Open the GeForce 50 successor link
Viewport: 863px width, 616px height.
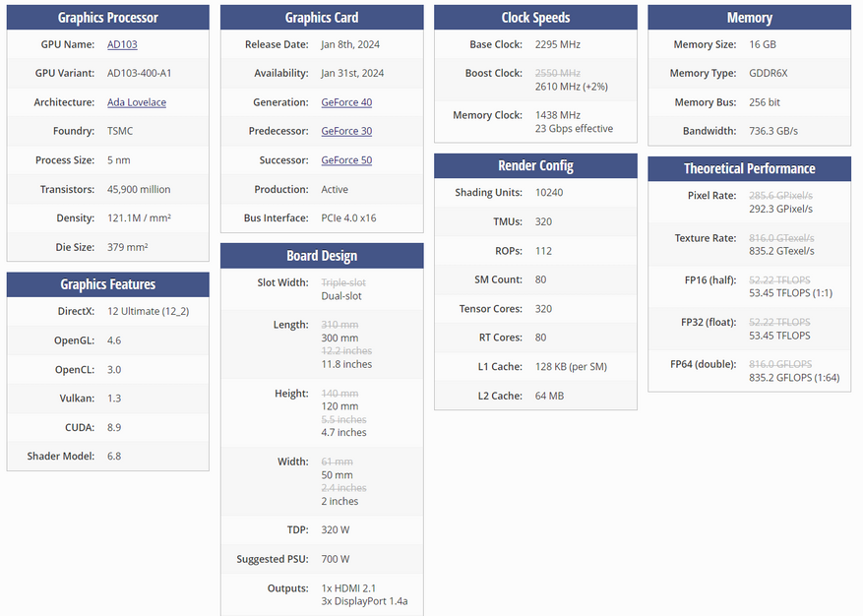346,160
